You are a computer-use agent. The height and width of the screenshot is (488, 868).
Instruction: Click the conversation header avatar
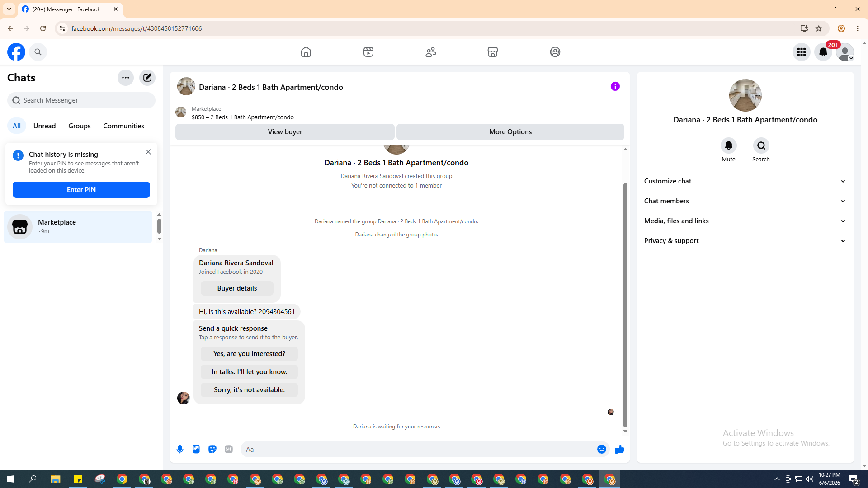click(186, 86)
